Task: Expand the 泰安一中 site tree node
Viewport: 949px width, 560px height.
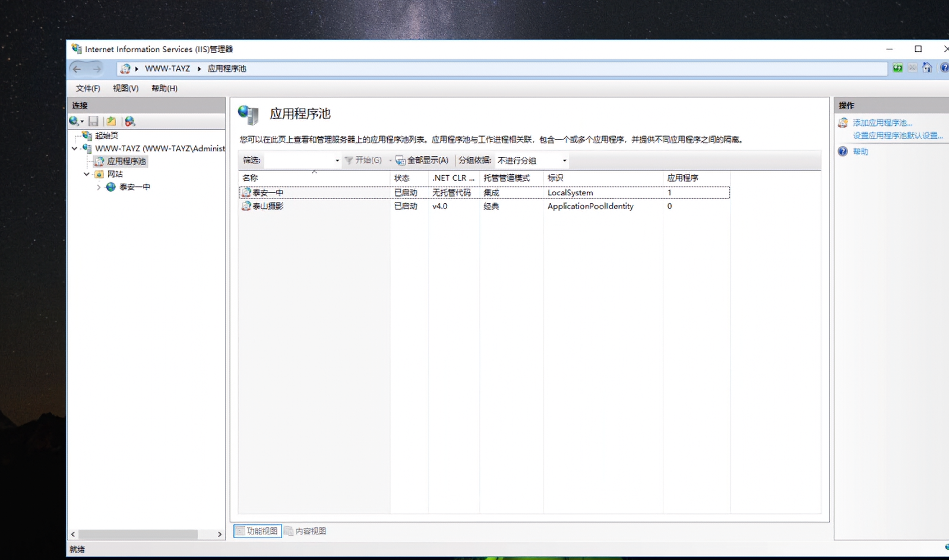Action: 99,187
